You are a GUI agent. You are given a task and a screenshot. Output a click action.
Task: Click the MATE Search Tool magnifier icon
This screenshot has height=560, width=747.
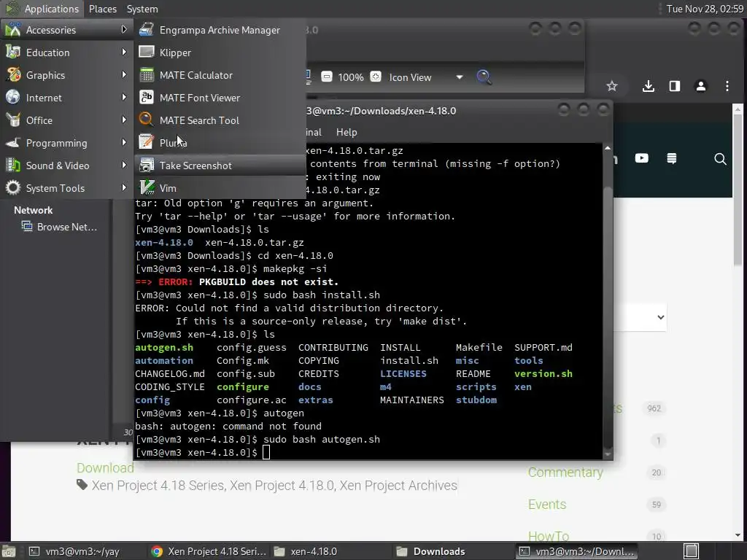point(146,120)
